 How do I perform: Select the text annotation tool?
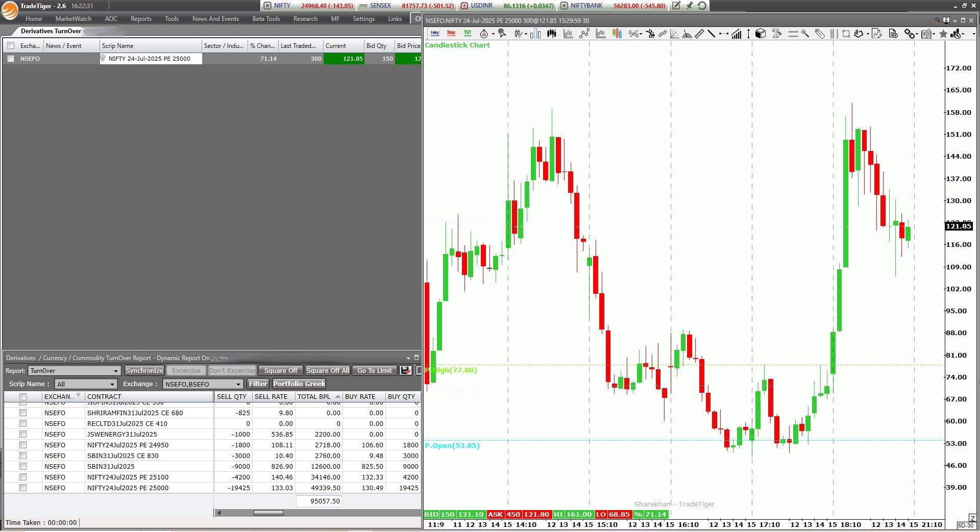(777, 33)
